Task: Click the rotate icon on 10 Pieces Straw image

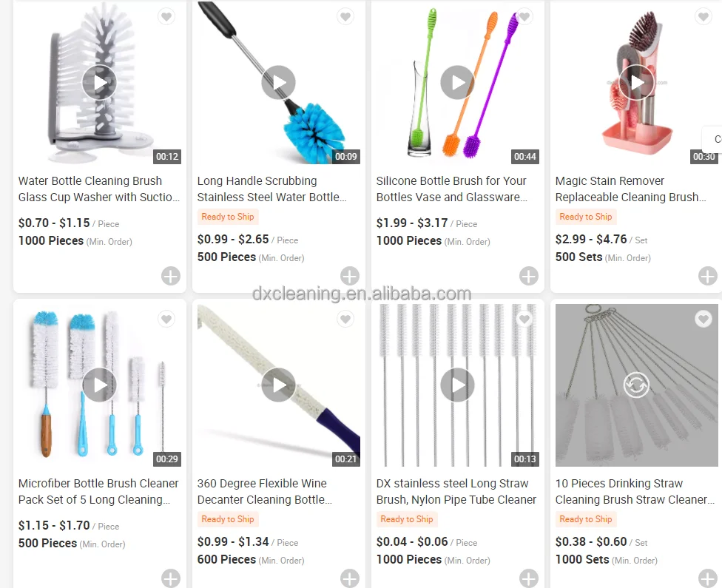Action: [636, 385]
